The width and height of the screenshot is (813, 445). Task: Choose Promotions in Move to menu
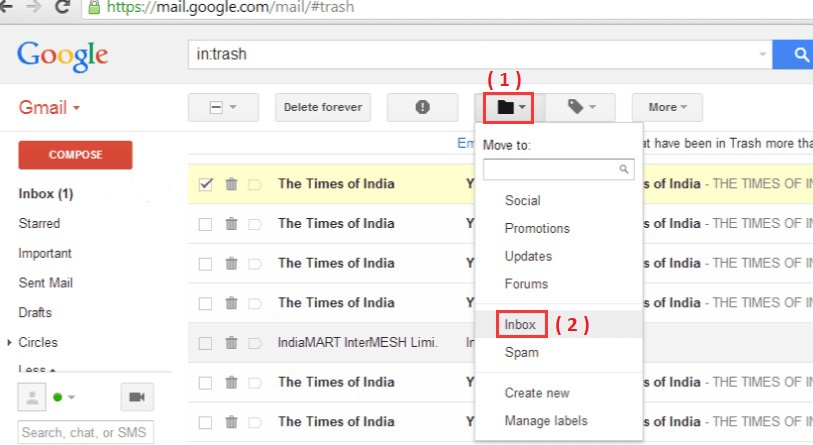537,229
